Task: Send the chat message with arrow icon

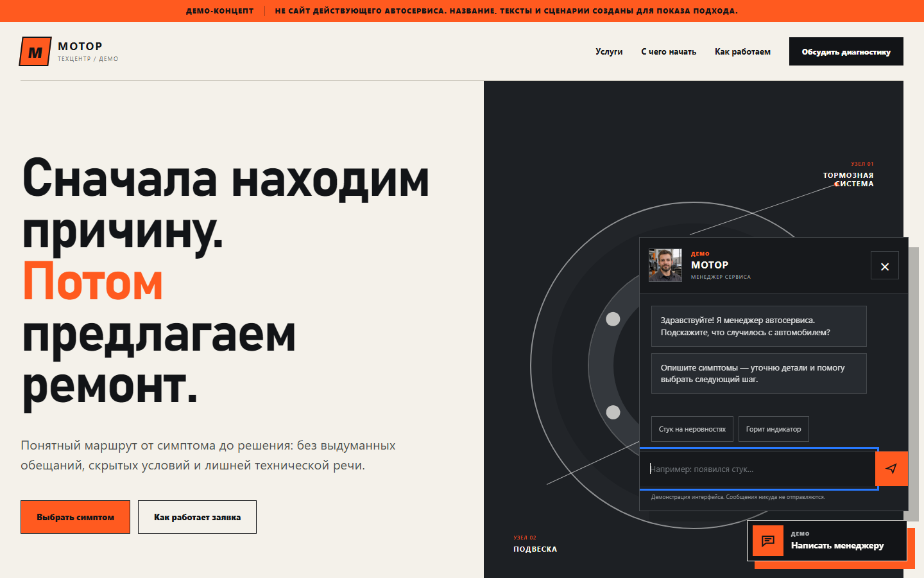Action: coord(891,469)
